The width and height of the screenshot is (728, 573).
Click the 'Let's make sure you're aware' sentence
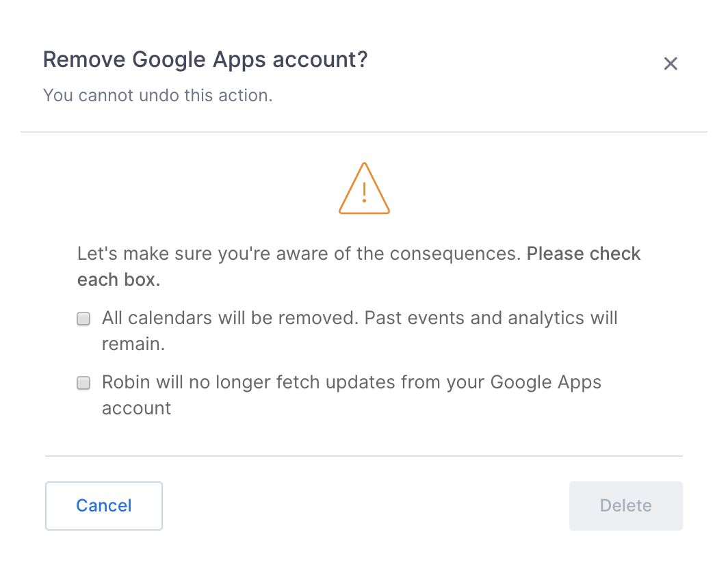299,254
